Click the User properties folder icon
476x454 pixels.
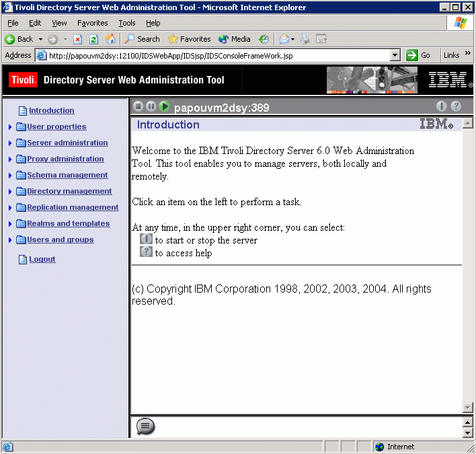click(21, 126)
